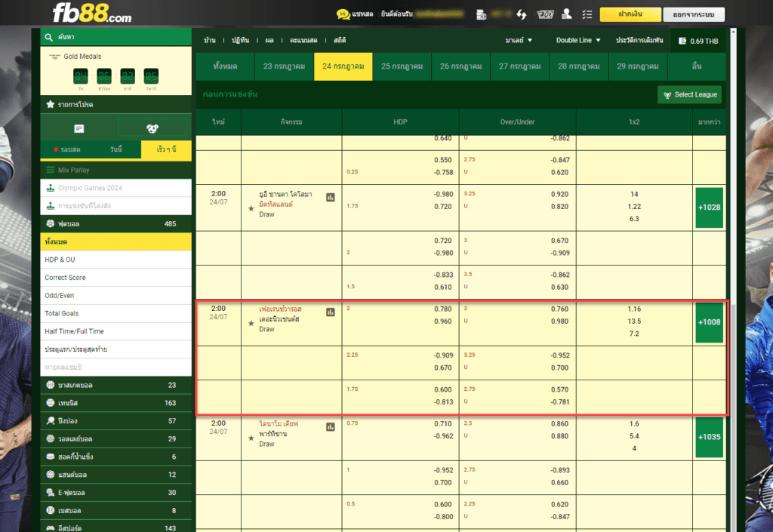Open stats chart icon for the +1035 match
Viewport: 773px width, 532px height.
tap(331, 426)
